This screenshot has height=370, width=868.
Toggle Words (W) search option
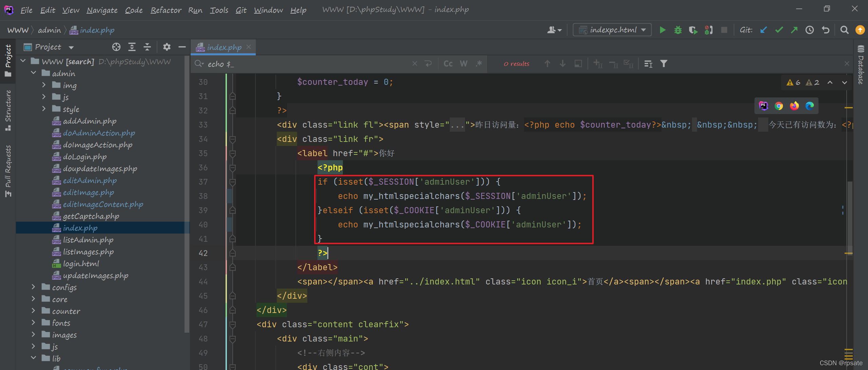click(463, 64)
